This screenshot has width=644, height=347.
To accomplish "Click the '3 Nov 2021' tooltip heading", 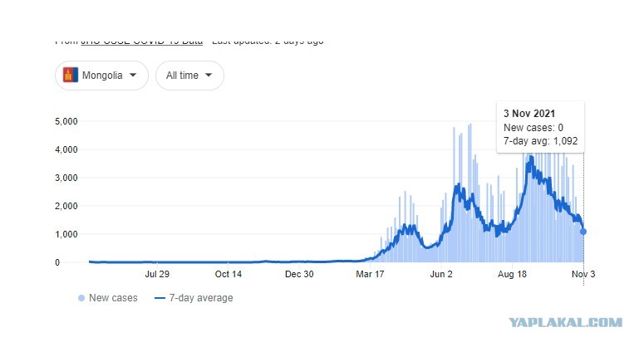I will pyautogui.click(x=529, y=114).
